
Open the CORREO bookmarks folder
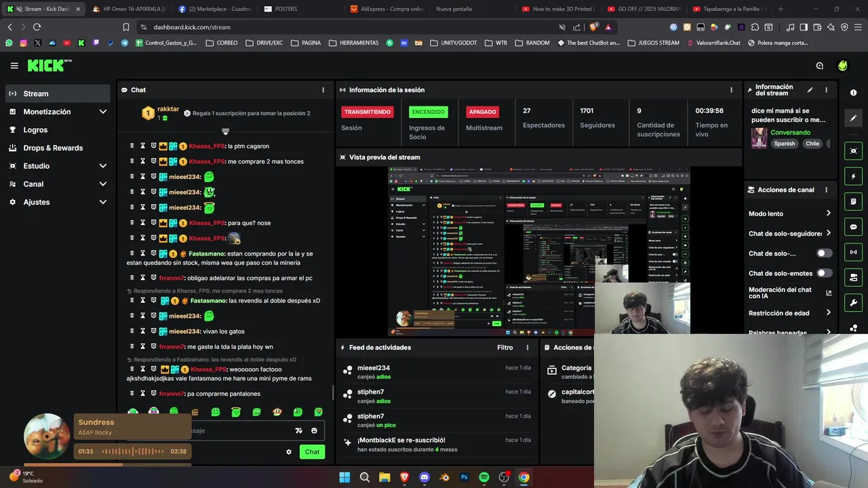point(222,43)
